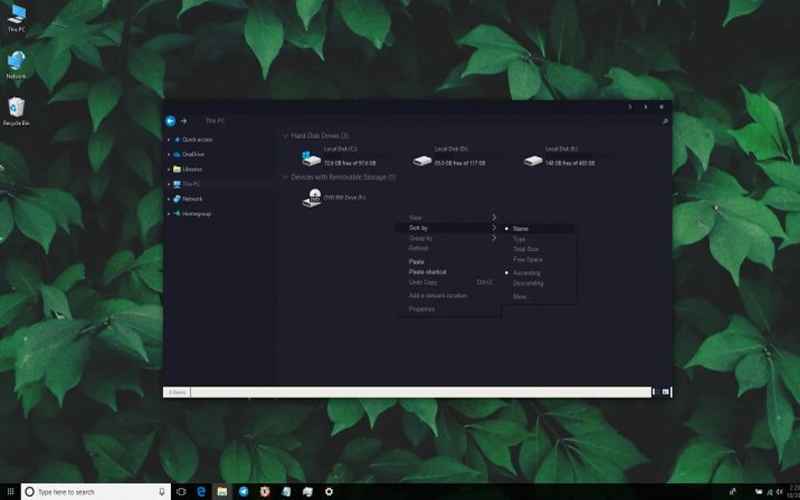This screenshot has width=800, height=500.
Task: Open the Start menu
Action: (10, 492)
